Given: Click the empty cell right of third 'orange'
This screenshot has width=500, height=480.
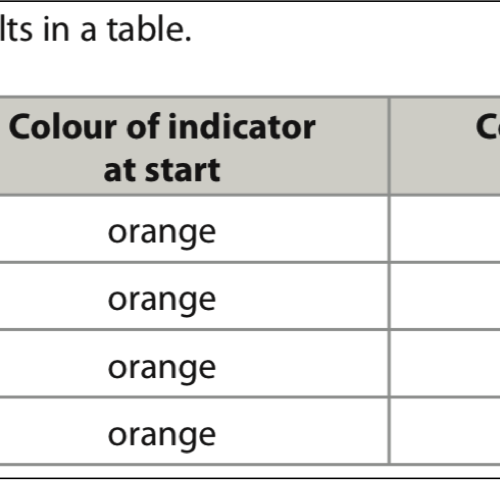Looking at the screenshot, I should coord(445,364).
